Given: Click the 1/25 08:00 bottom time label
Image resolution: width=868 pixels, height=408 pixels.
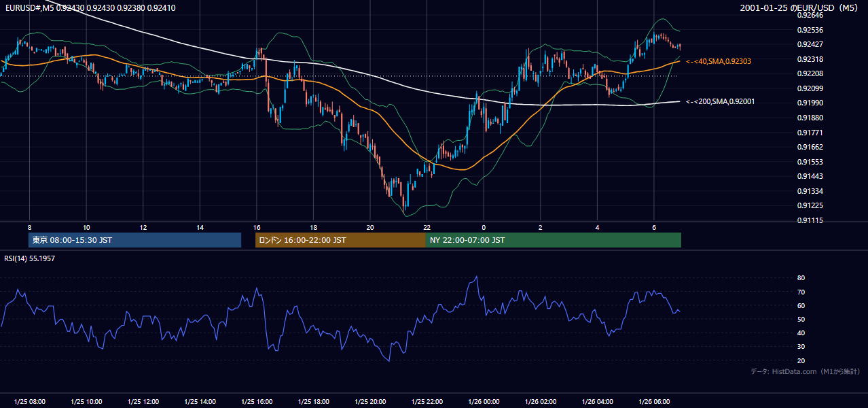Looking at the screenshot, I should click(29, 401).
